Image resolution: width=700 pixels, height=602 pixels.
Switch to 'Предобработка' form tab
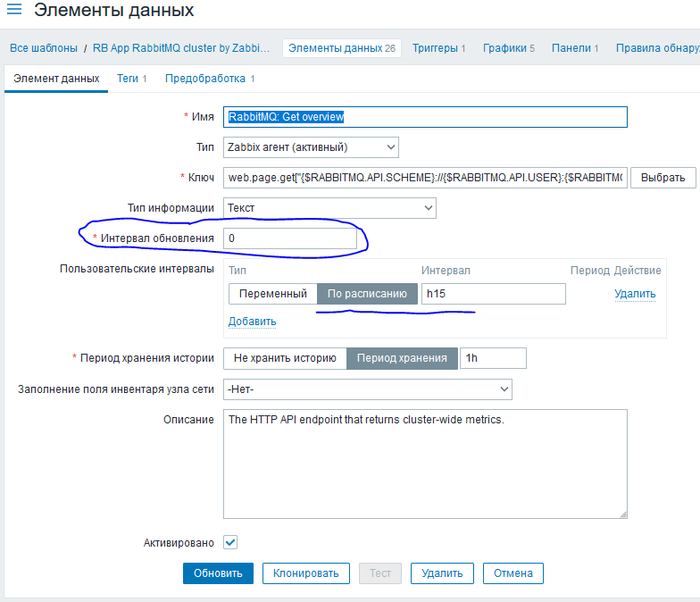coord(210,79)
